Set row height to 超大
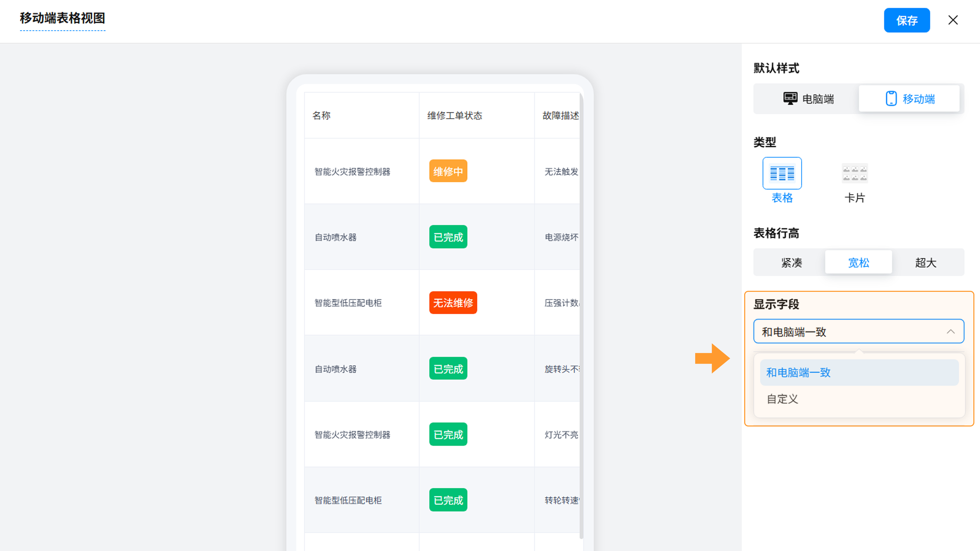980x551 pixels. [x=925, y=262]
